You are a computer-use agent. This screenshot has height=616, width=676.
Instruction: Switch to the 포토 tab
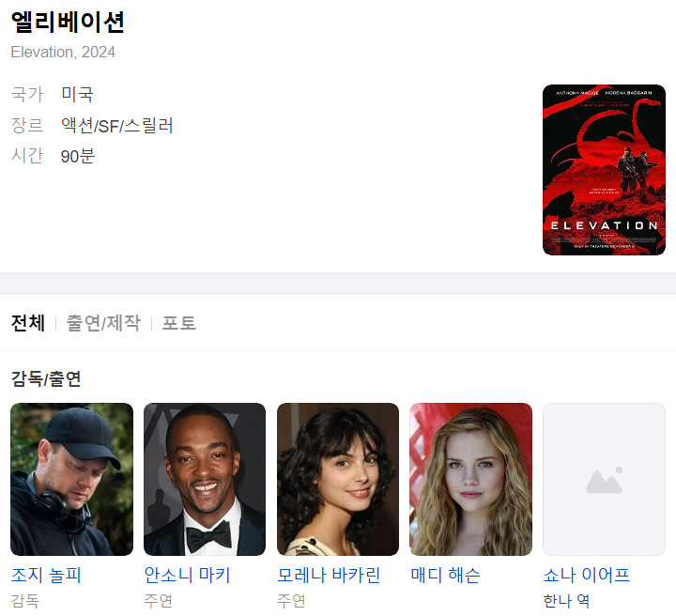[179, 323]
